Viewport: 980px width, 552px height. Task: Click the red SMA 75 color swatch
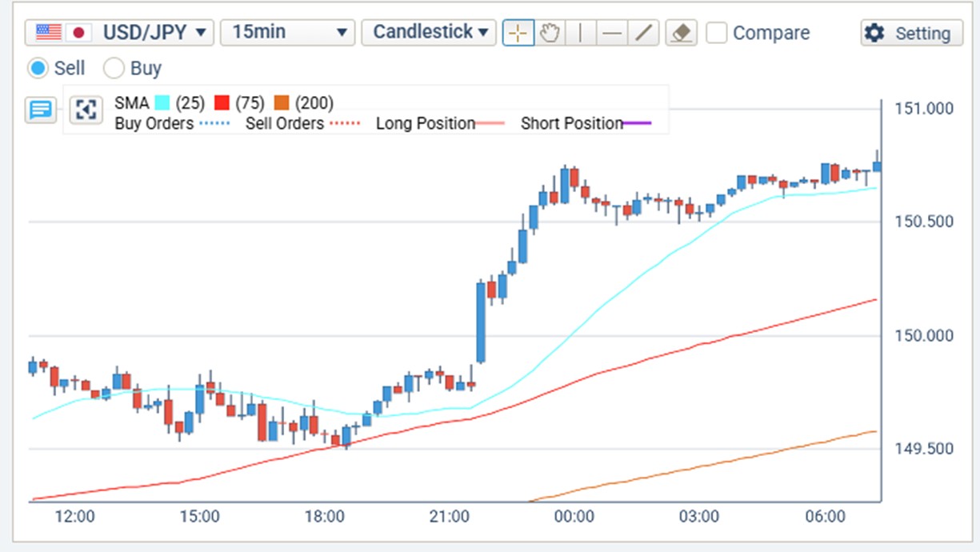pos(222,102)
